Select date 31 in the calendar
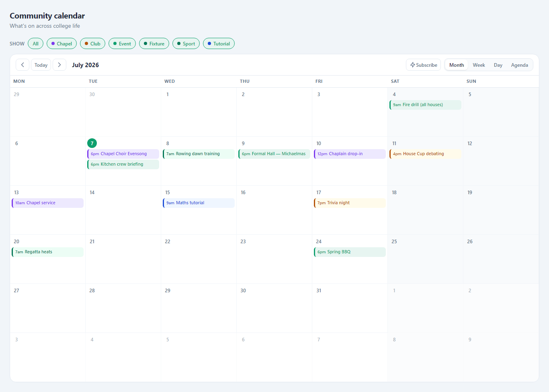549x392 pixels. pyautogui.click(x=319, y=291)
